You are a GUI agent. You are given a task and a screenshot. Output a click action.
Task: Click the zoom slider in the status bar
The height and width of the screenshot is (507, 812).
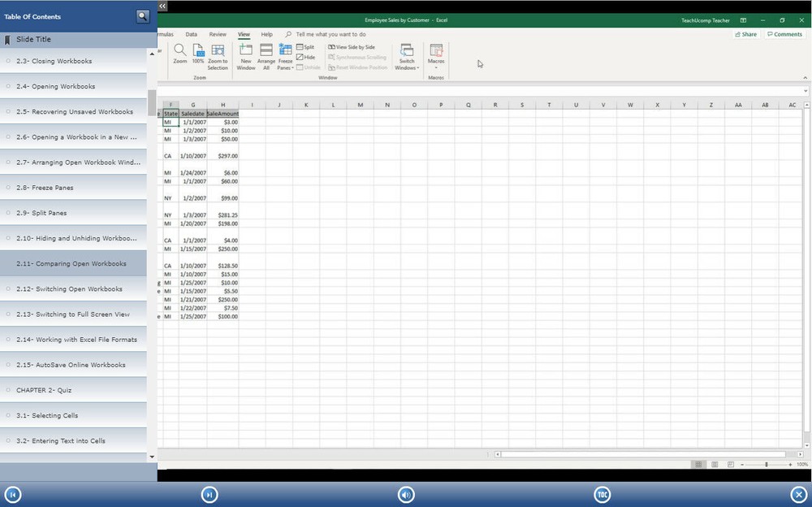[x=767, y=464]
